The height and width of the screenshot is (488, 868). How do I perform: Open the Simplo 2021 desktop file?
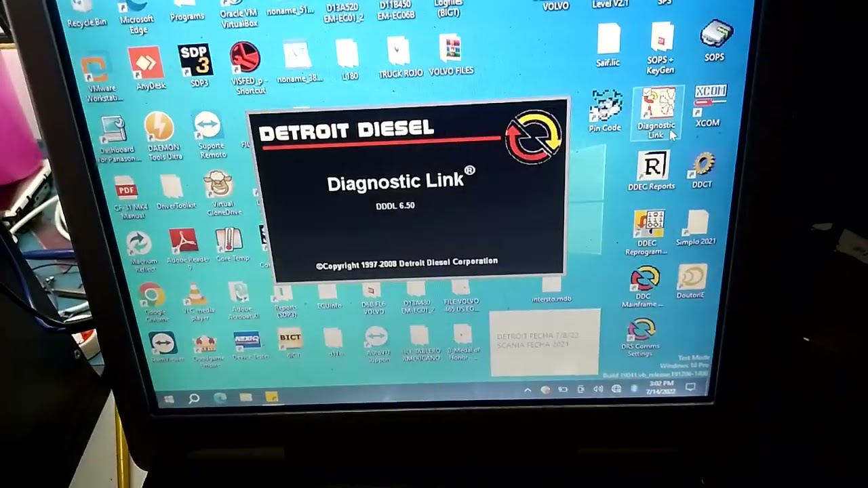tap(696, 228)
